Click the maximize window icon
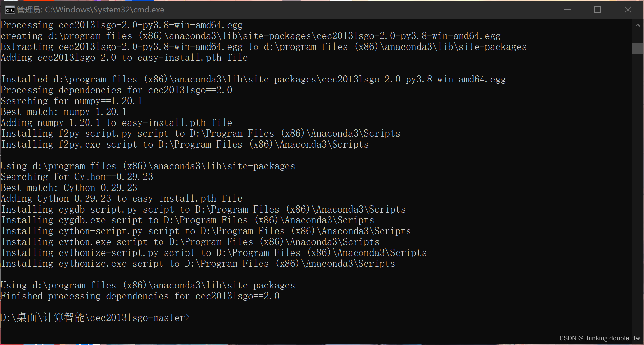This screenshot has height=345, width=644. [x=597, y=10]
